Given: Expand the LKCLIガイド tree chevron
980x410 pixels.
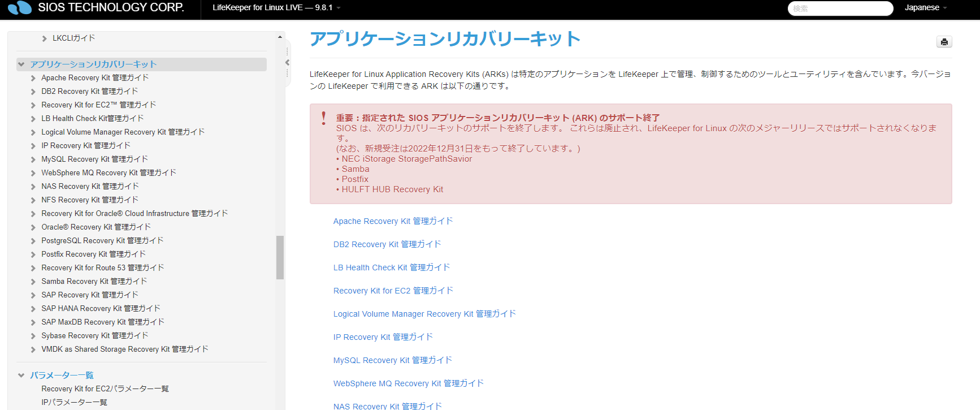Looking at the screenshot, I should [45, 38].
